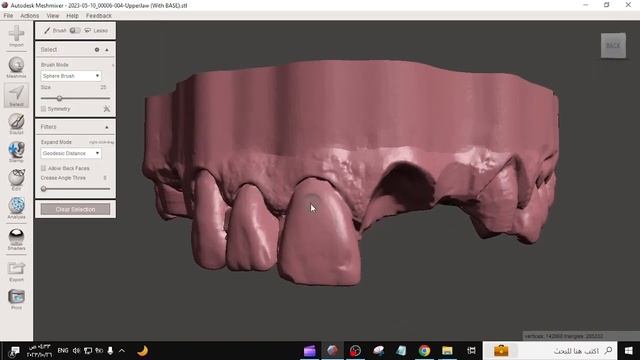640x360 pixels.
Task: Open File Explorer from the taskbar
Action: 447,351
